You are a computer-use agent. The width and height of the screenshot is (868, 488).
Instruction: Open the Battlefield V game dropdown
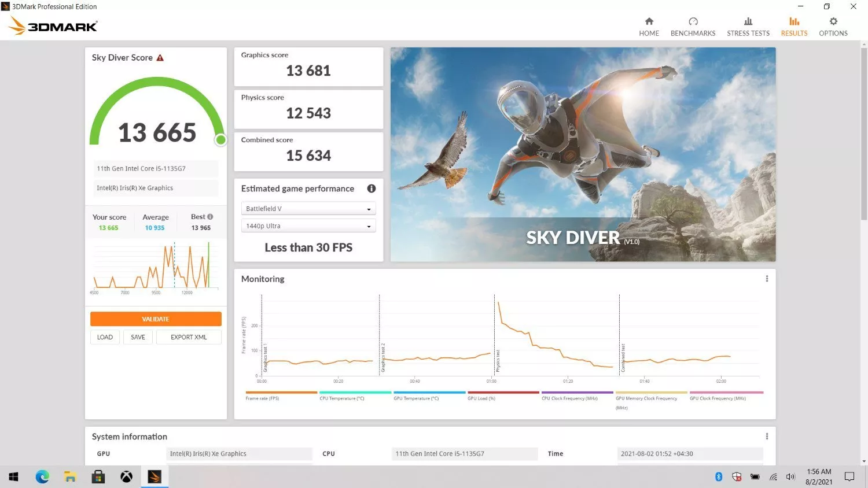click(308, 209)
